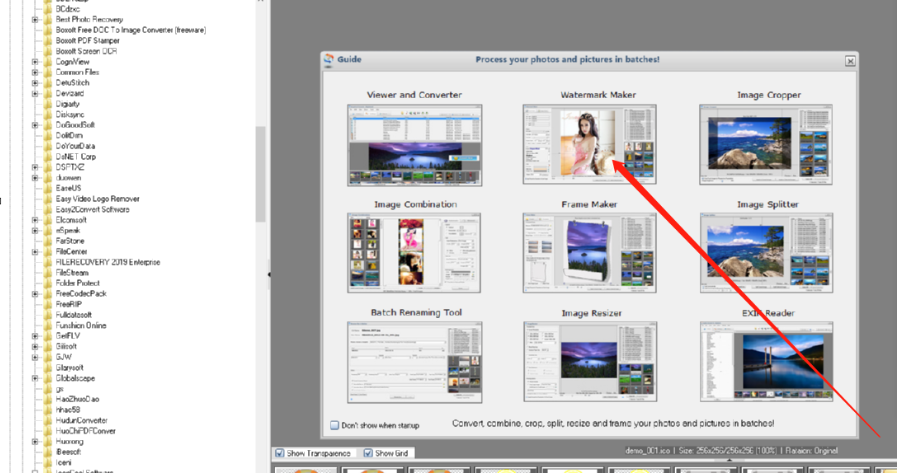898x475 pixels.
Task: Toggle the Show Grid checkbox
Action: tap(367, 453)
